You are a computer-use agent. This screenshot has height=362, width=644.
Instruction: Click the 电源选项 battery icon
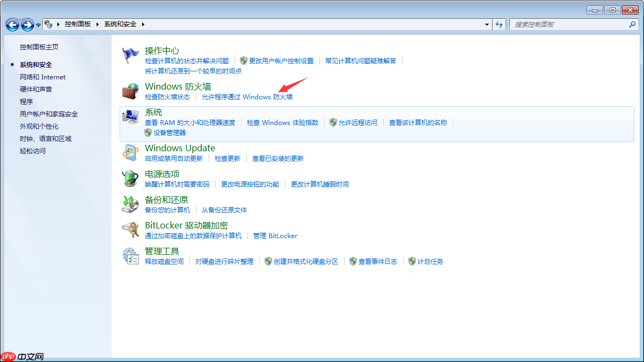pyautogui.click(x=130, y=179)
